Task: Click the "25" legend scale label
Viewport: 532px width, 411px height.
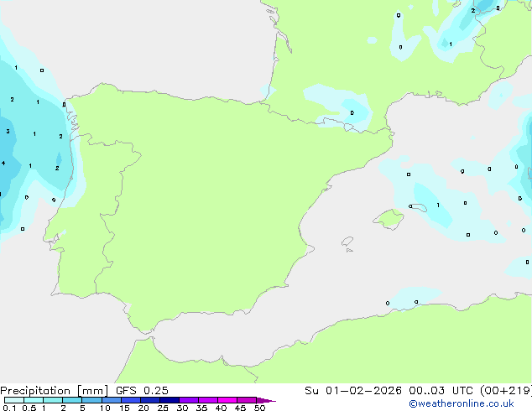Action: 163,408
